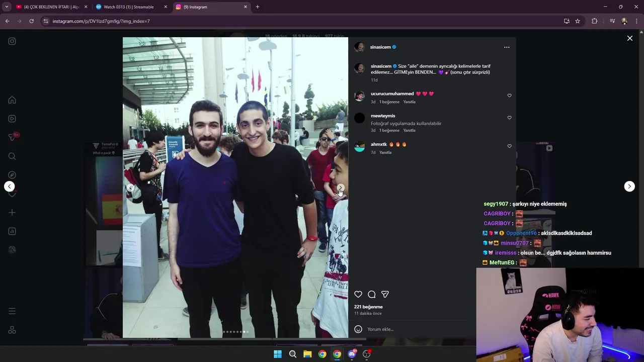
Task: Close the post overlay with the X
Action: click(630, 38)
